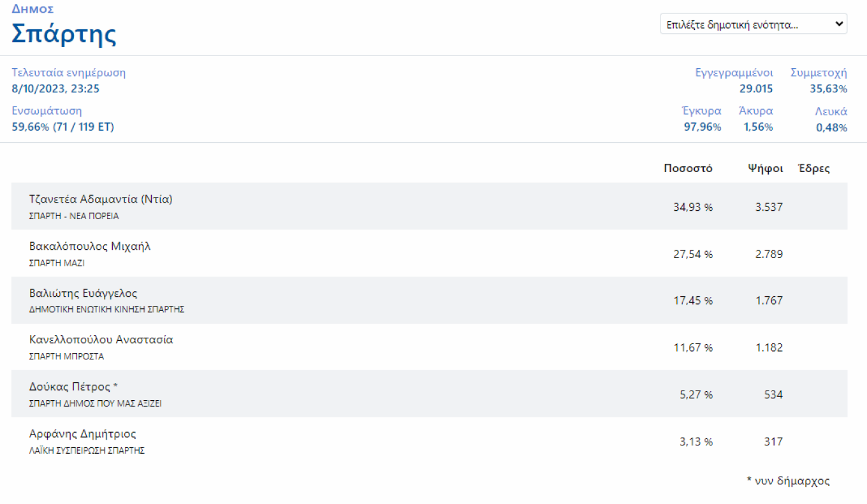867x504 pixels.
Task: Click the Ενσωμάτωση 59,66% value
Action: (62, 127)
